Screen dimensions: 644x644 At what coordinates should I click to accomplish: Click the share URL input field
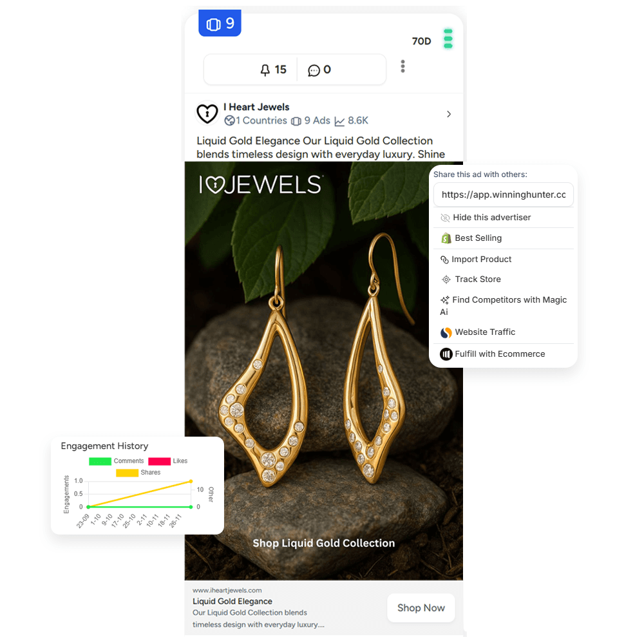click(504, 194)
